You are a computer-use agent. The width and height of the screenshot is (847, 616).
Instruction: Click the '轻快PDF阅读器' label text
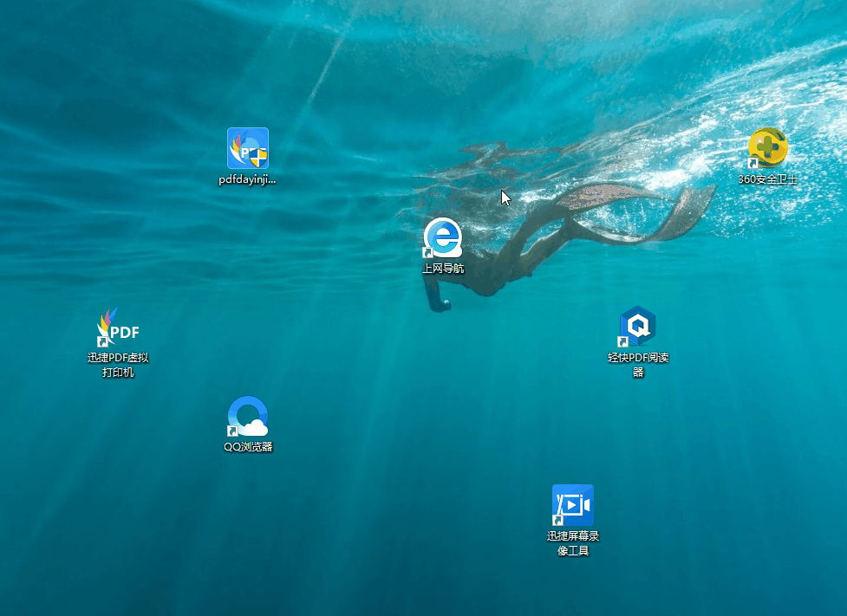point(638,365)
